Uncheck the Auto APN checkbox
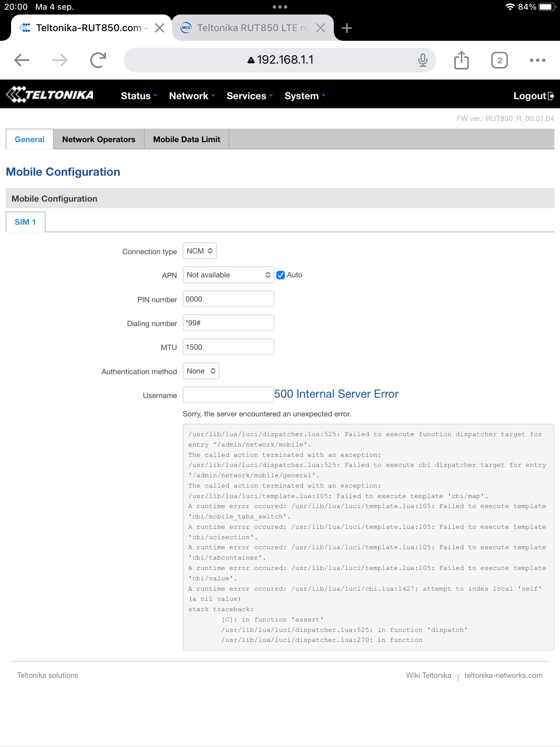This screenshot has width=560, height=747. (281, 275)
